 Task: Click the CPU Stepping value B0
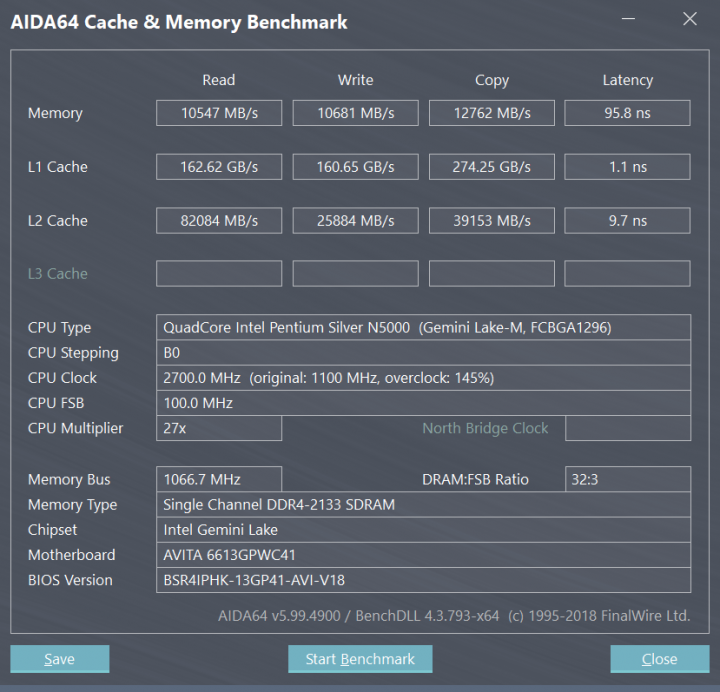coord(423,353)
